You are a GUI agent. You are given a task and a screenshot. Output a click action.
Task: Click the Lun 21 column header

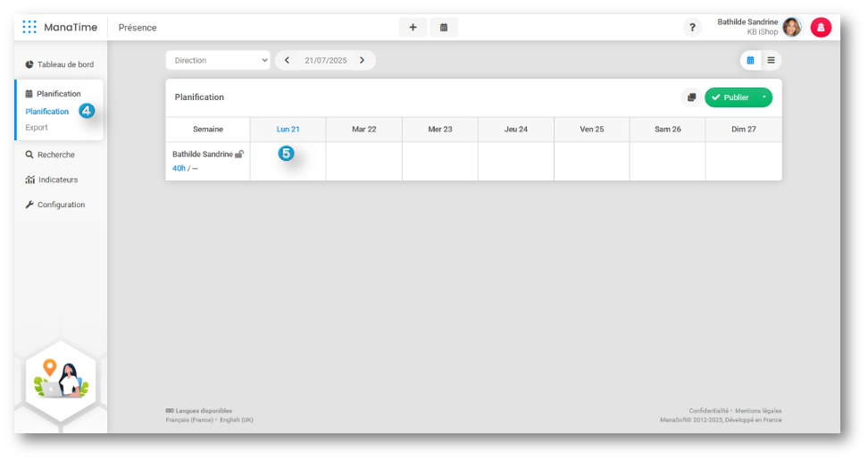click(x=288, y=130)
